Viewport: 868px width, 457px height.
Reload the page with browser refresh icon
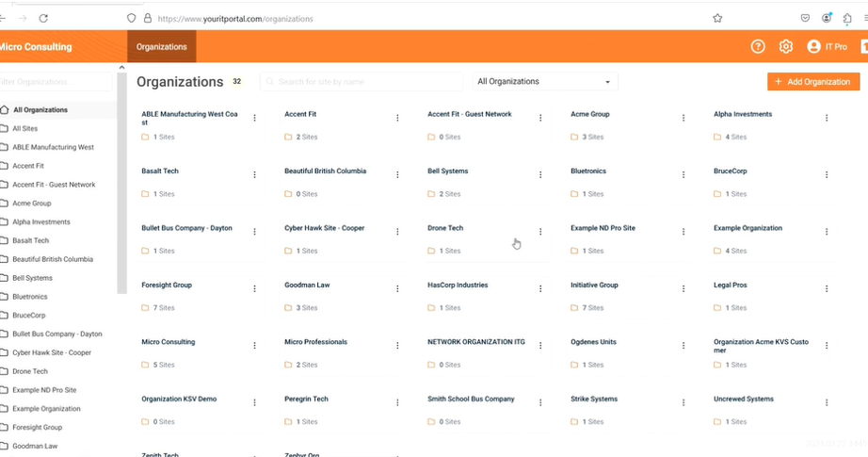tap(43, 18)
